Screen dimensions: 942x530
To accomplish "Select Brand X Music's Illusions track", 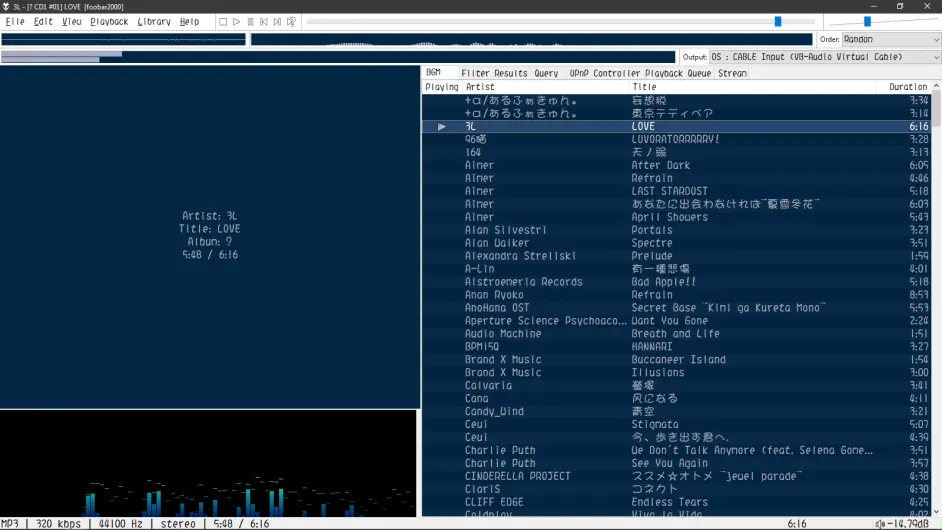I will [x=676, y=373].
